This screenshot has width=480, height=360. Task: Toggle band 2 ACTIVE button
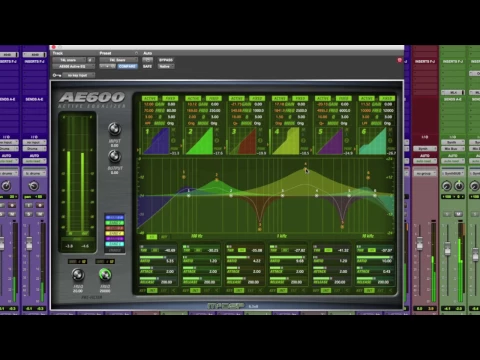coord(193,98)
